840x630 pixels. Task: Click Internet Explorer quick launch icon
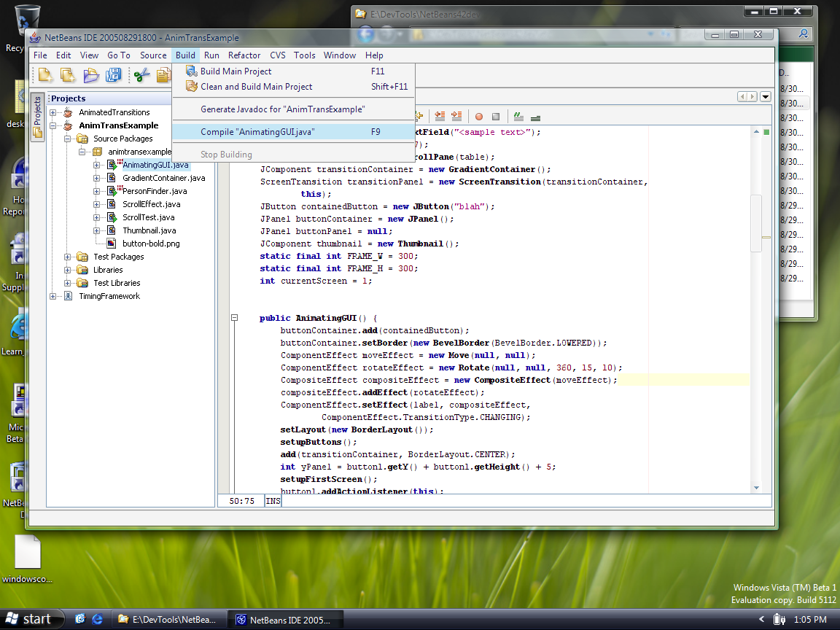pyautogui.click(x=98, y=619)
